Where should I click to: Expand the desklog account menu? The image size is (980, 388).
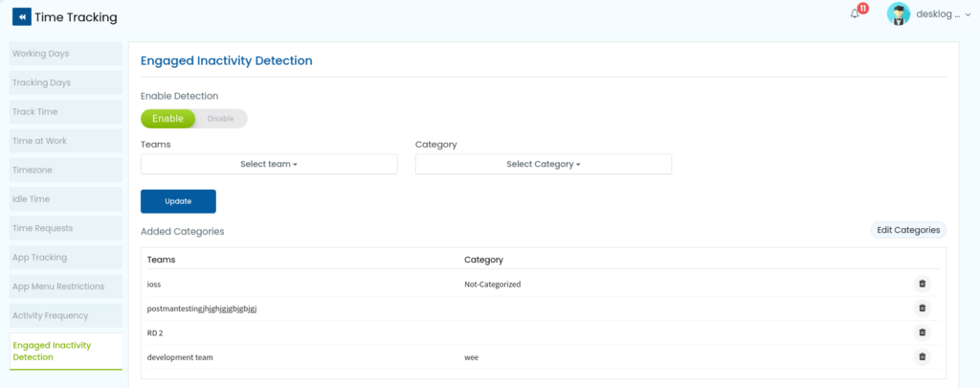[x=943, y=14]
